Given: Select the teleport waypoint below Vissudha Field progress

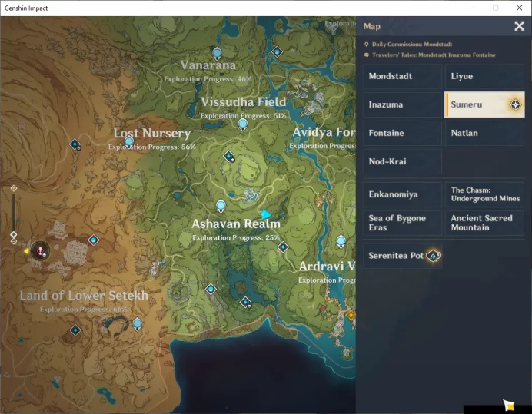Looking at the screenshot, I should tap(243, 124).
